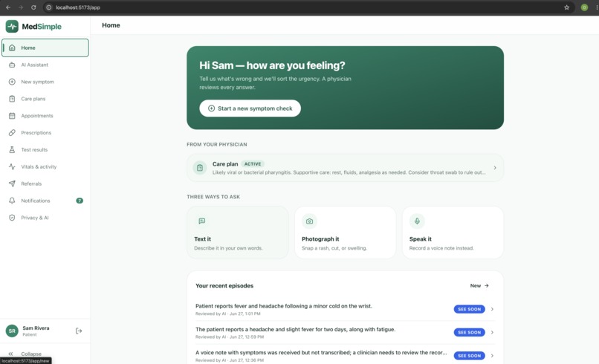Screen dimensions: 599x364
Task: Click the green browser profile icon
Action: (x=584, y=7)
